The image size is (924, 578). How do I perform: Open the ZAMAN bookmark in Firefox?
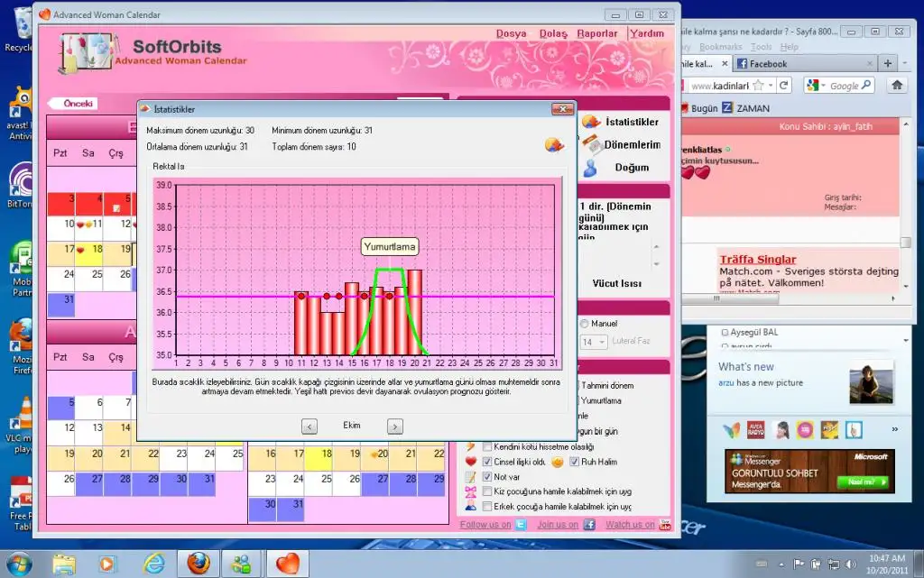pyautogui.click(x=746, y=108)
